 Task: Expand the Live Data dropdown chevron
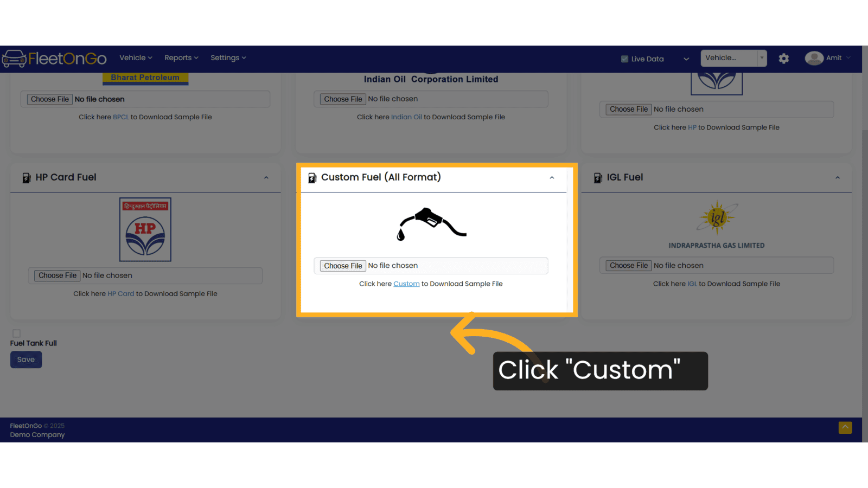tap(686, 59)
